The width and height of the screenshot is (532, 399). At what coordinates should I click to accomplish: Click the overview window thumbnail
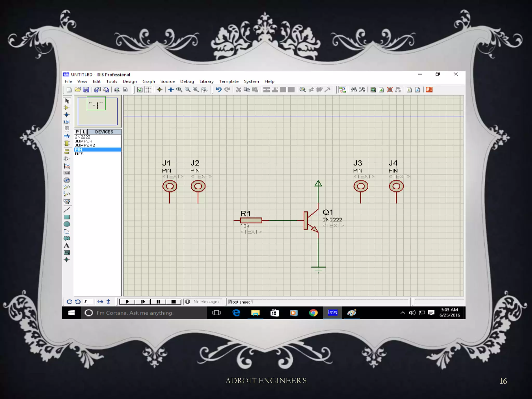[97, 111]
